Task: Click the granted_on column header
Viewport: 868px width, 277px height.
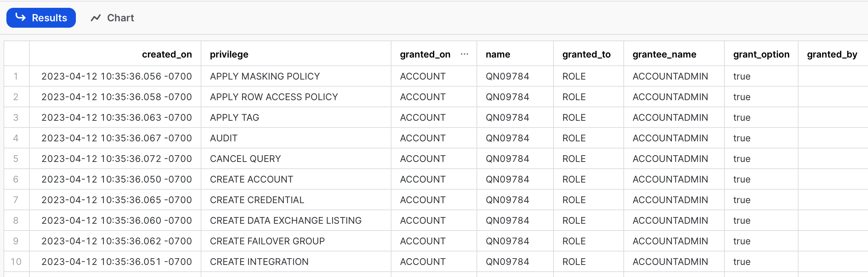Action: pyautogui.click(x=425, y=54)
